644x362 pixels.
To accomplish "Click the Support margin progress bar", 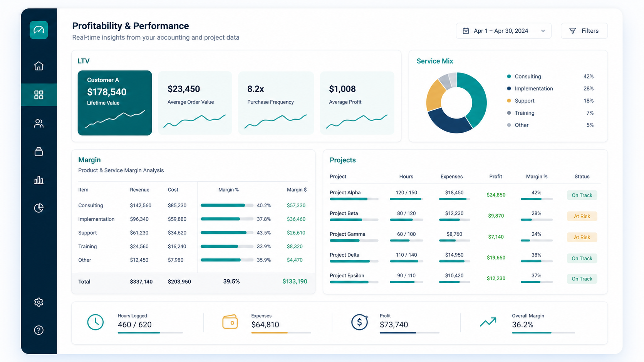I will coord(227,233).
